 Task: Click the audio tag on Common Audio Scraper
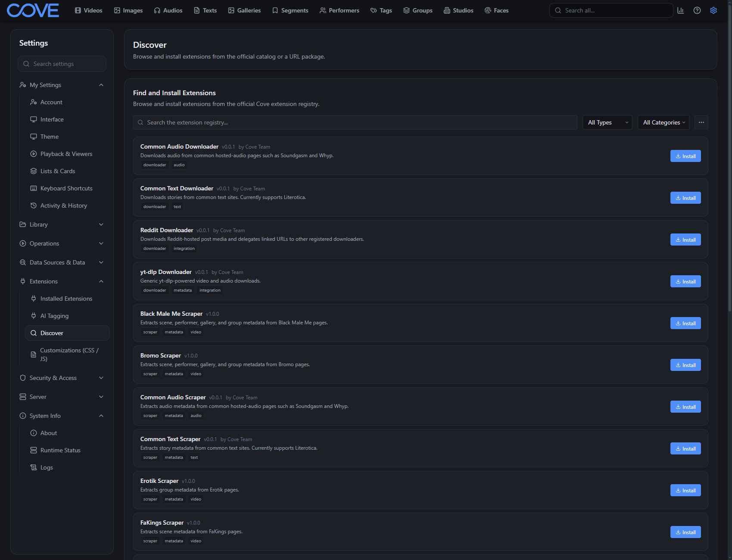pos(196,416)
